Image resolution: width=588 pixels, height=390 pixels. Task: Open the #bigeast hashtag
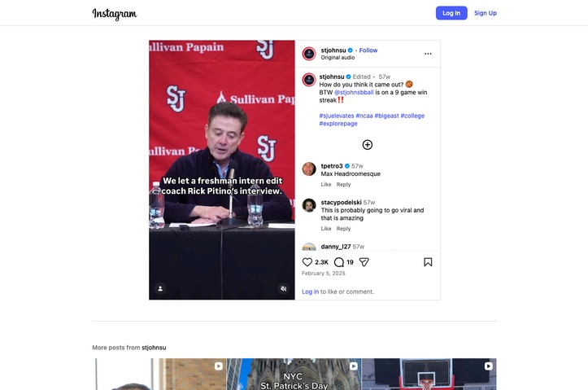[x=386, y=116]
